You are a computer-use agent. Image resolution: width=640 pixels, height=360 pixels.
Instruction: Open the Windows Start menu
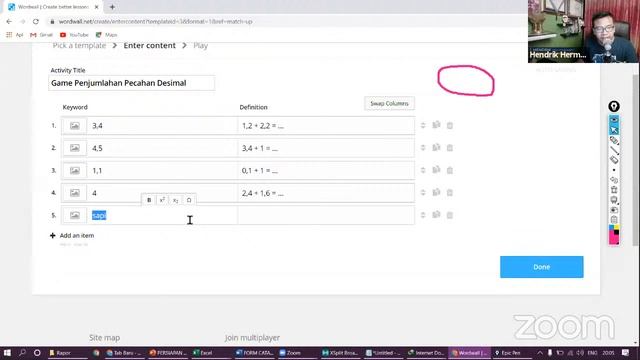pyautogui.click(x=7, y=353)
